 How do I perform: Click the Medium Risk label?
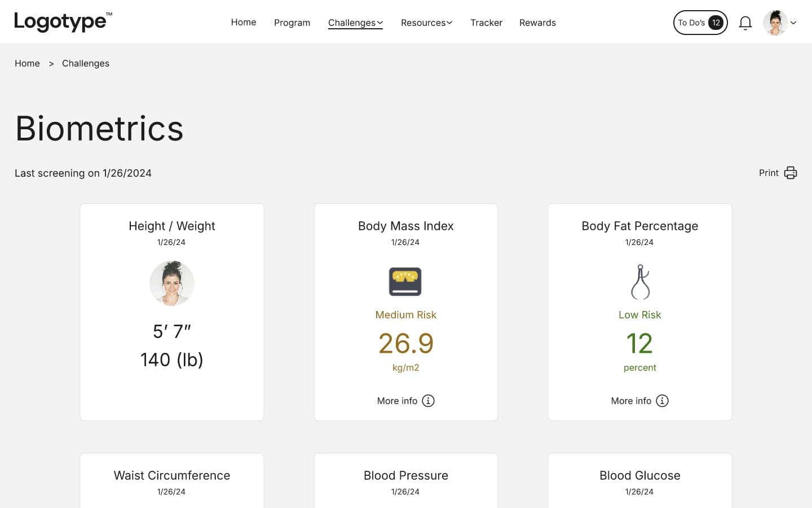pyautogui.click(x=406, y=315)
